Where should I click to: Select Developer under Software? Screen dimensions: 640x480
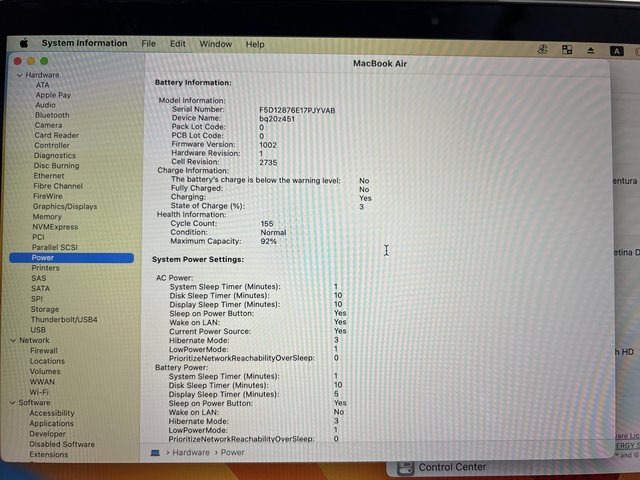(x=47, y=434)
